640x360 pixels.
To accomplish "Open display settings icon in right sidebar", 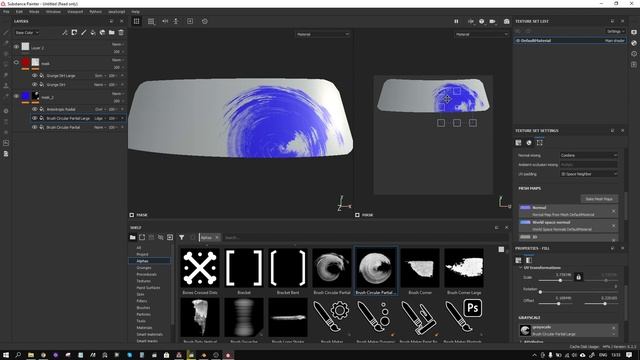I will tap(634, 32).
